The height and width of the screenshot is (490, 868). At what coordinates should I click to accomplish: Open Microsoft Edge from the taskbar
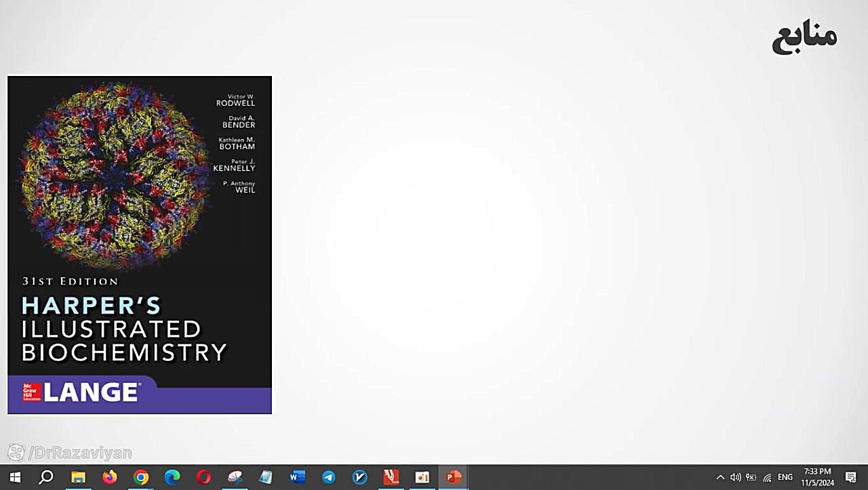[x=172, y=477]
